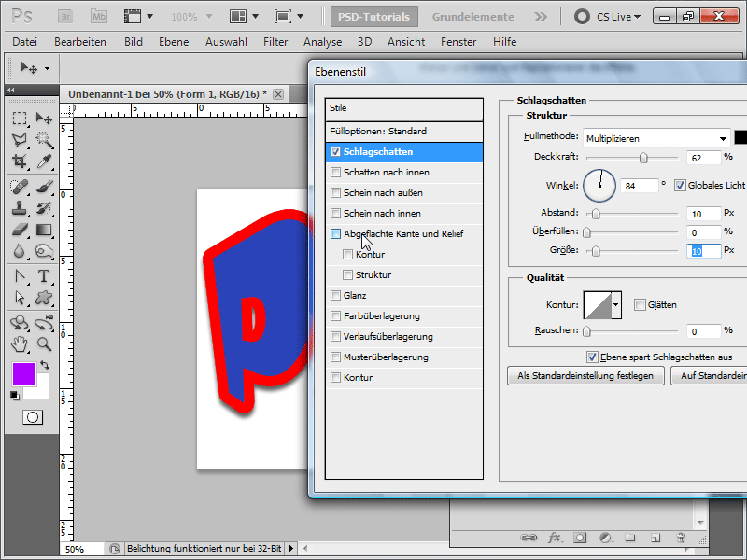Enable Schein nach innen checkbox
Viewport: 747px width, 560px height.
(x=335, y=214)
